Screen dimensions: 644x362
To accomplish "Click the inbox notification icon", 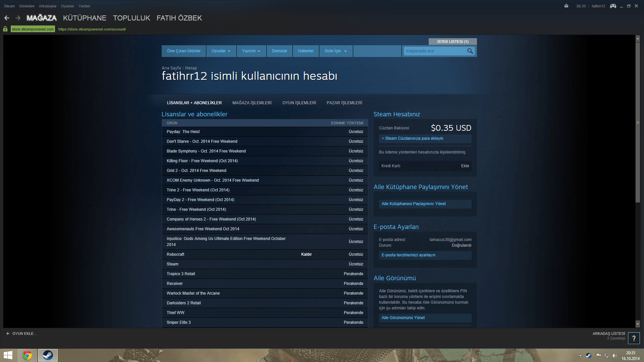I will pos(566,6).
